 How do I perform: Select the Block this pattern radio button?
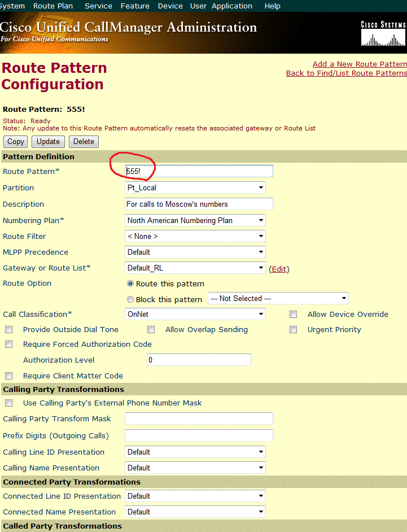[130, 299]
